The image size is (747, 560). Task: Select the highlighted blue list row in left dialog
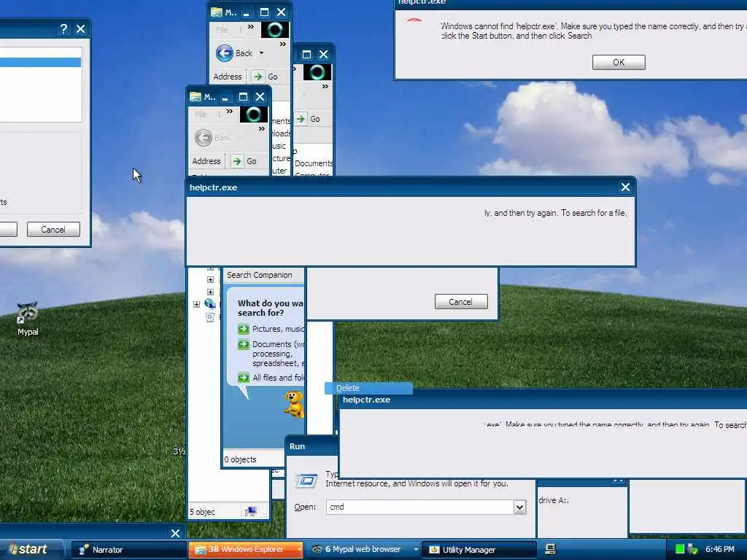click(x=41, y=63)
